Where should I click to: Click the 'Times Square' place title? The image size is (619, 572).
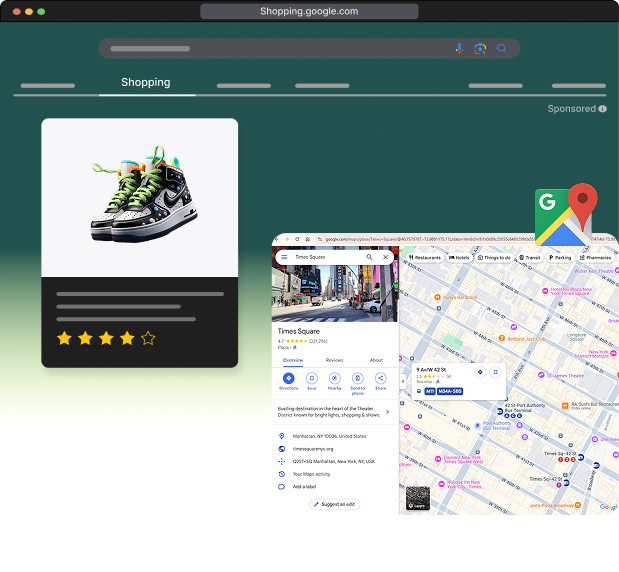[298, 331]
